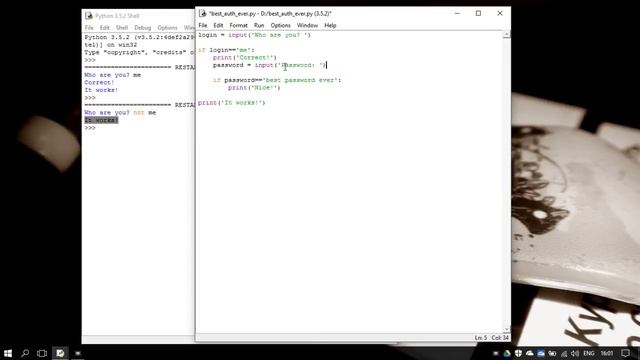Click the "print('Nice!')" code line

[254, 88]
